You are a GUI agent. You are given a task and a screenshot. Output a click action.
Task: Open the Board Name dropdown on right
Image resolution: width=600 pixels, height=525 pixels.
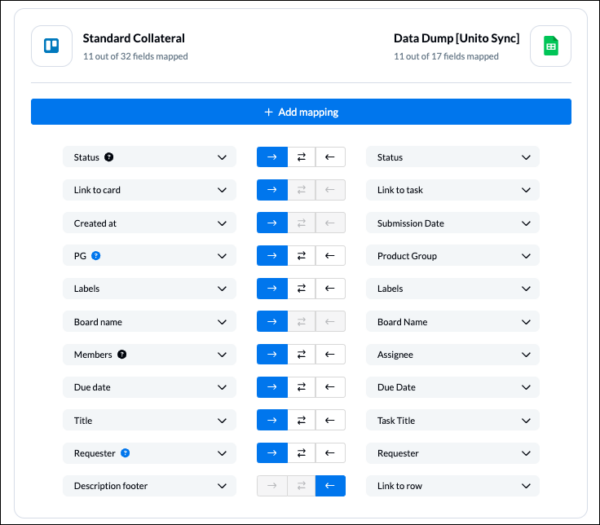(x=453, y=321)
